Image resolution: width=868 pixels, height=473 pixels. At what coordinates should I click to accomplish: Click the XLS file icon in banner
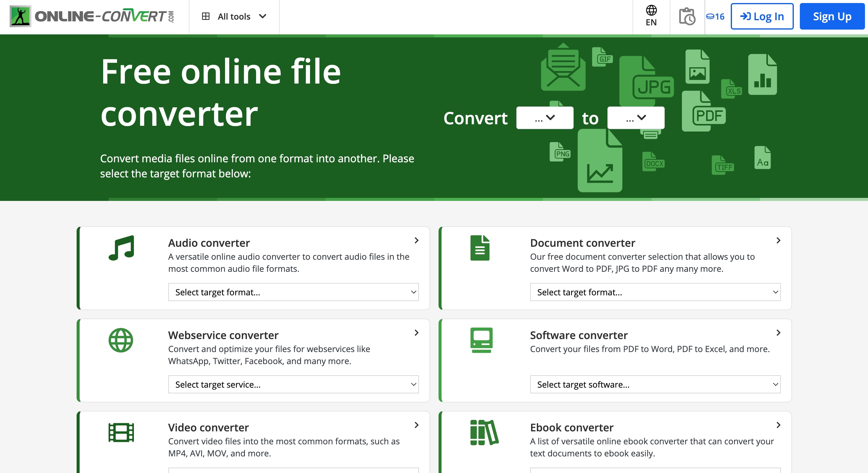pos(732,89)
